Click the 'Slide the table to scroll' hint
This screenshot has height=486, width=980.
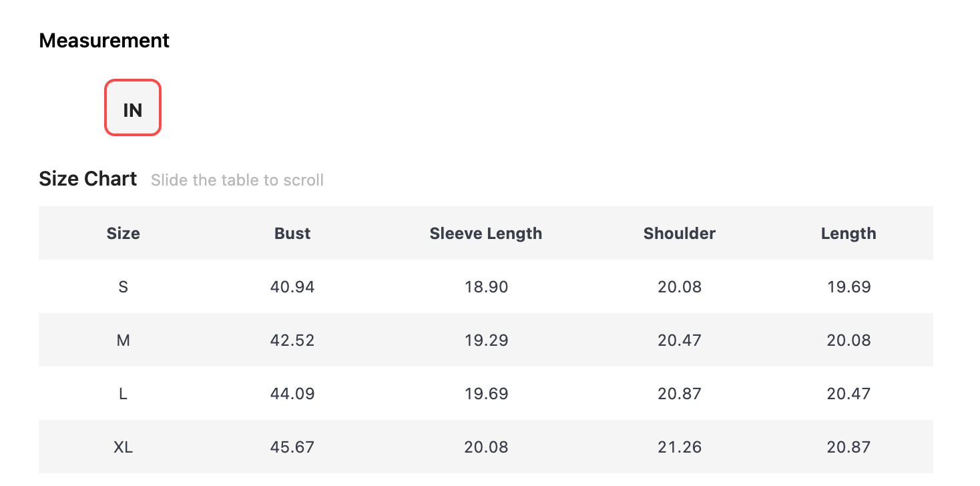coord(237,180)
